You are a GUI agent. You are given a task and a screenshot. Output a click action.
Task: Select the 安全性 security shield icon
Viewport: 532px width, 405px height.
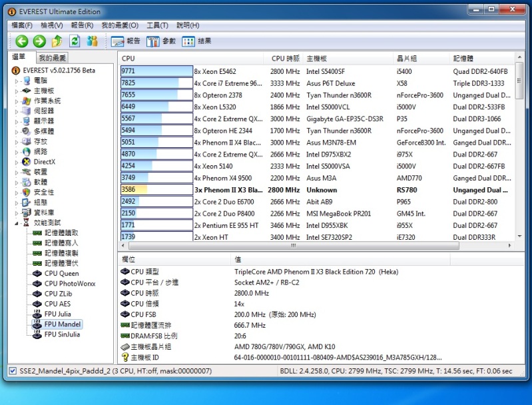(27, 192)
